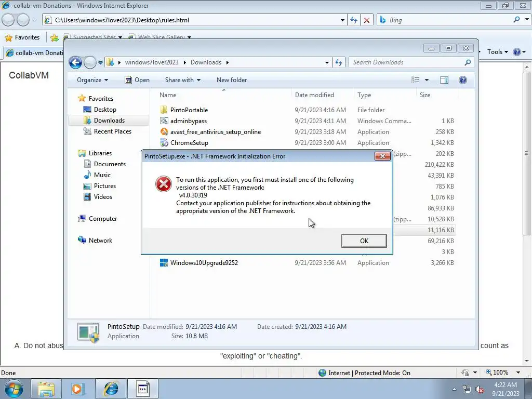This screenshot has width=532, height=399.
Task: Sort files by the Size column
Action: 436,95
